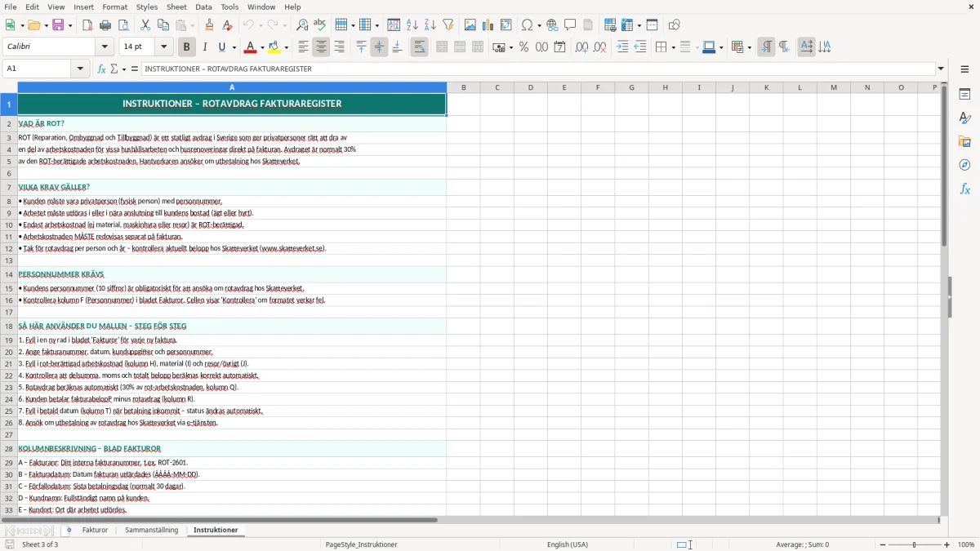Apply the red font color swatch

click(x=252, y=47)
